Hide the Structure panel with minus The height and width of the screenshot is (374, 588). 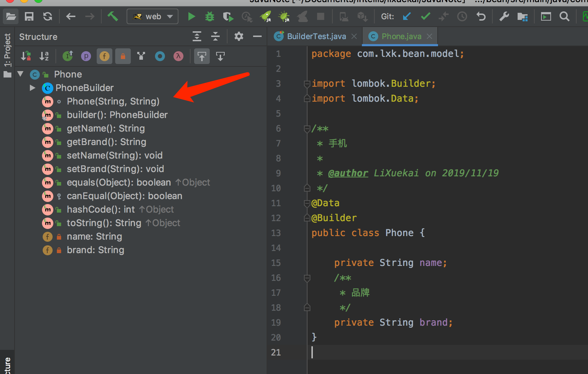[x=257, y=36]
